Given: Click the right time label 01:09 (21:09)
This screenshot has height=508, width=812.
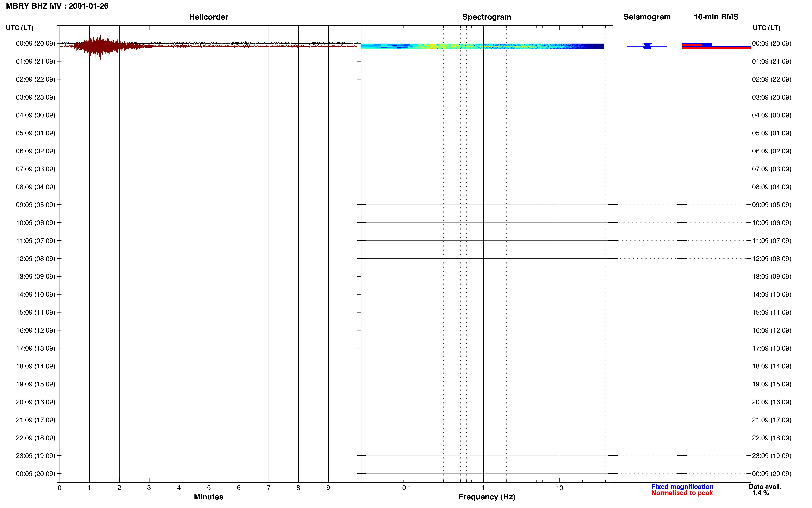Looking at the screenshot, I should click(x=771, y=61).
